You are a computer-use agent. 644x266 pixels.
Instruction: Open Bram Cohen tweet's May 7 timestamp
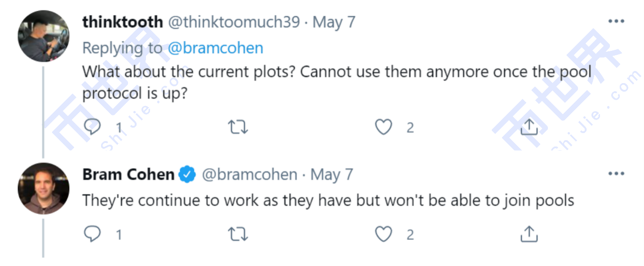tap(332, 174)
